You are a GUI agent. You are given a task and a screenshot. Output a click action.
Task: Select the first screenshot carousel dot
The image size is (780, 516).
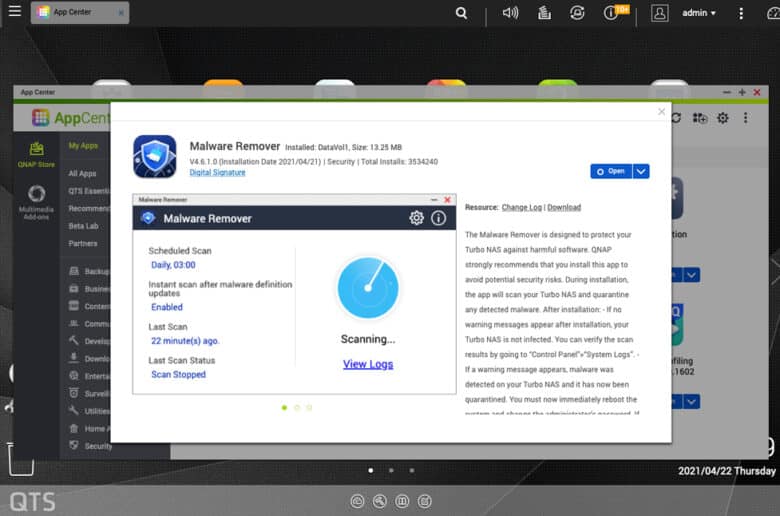point(285,408)
